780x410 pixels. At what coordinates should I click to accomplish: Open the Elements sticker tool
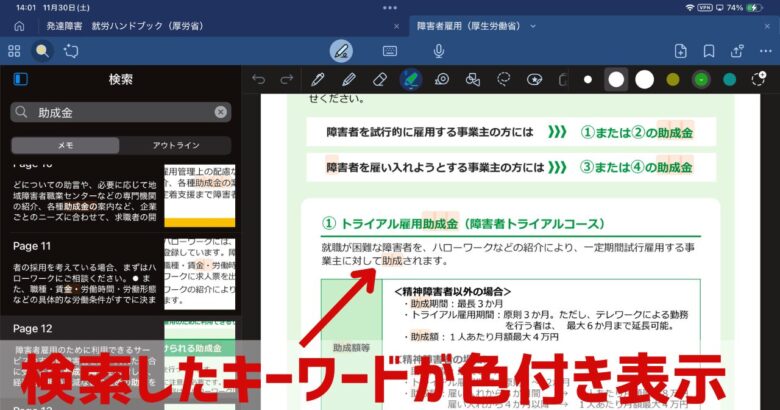click(x=534, y=80)
